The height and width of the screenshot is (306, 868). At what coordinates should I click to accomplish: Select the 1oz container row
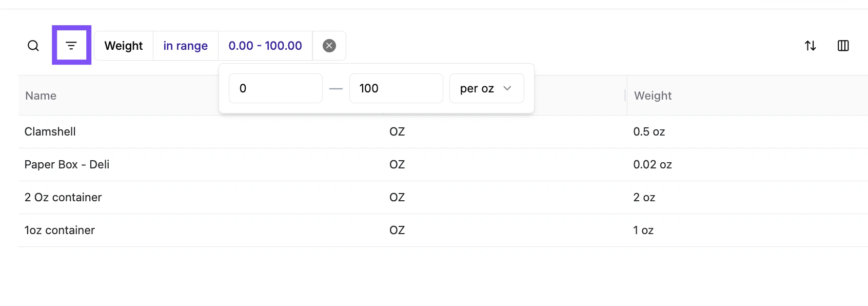coord(60,230)
